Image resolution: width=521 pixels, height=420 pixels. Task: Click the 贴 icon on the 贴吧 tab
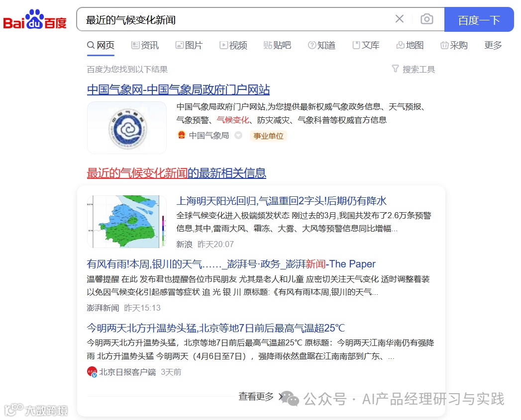coord(268,45)
